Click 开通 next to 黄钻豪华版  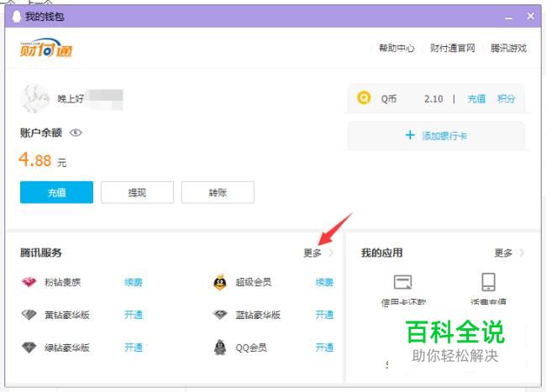134,315
